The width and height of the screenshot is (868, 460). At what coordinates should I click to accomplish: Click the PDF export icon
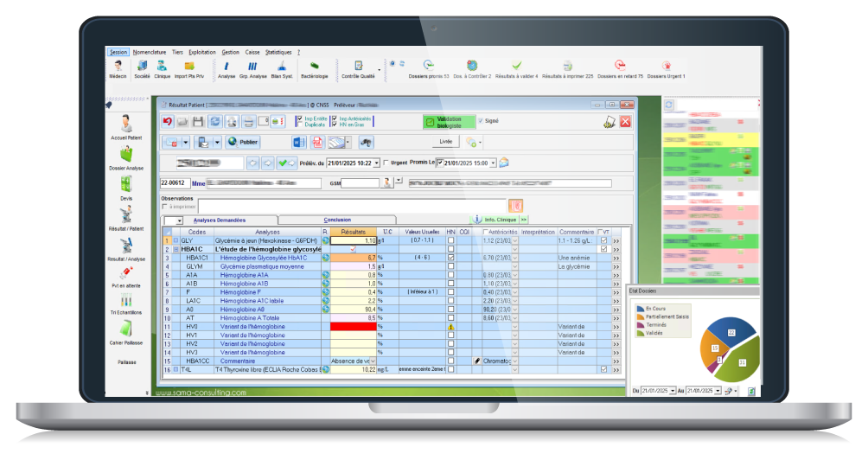(x=317, y=142)
